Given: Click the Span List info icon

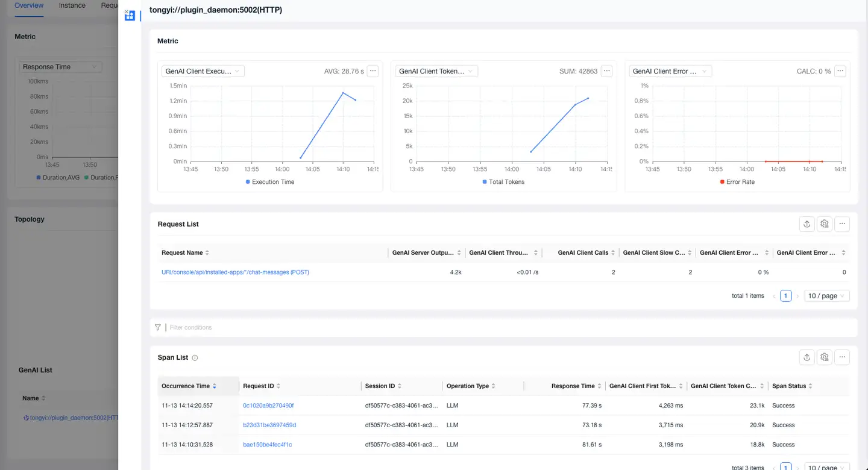Looking at the screenshot, I should pyautogui.click(x=195, y=358).
